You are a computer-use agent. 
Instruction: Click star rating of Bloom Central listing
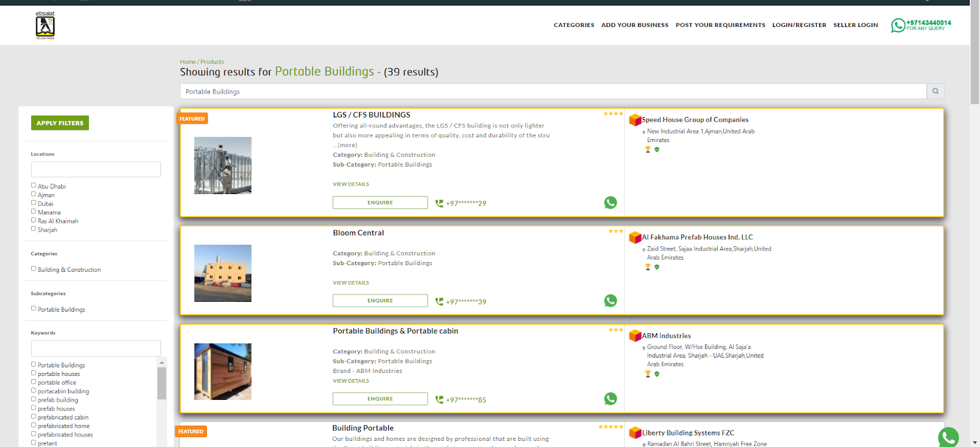coord(616,231)
